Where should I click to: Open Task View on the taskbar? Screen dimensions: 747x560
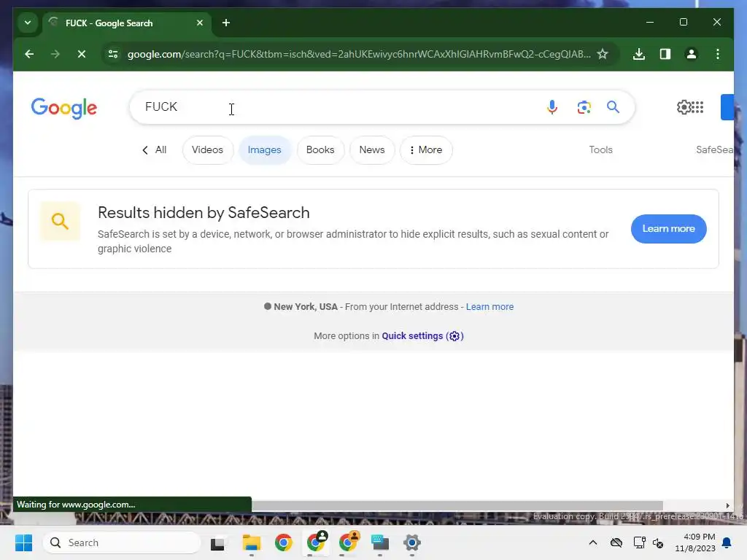point(217,542)
